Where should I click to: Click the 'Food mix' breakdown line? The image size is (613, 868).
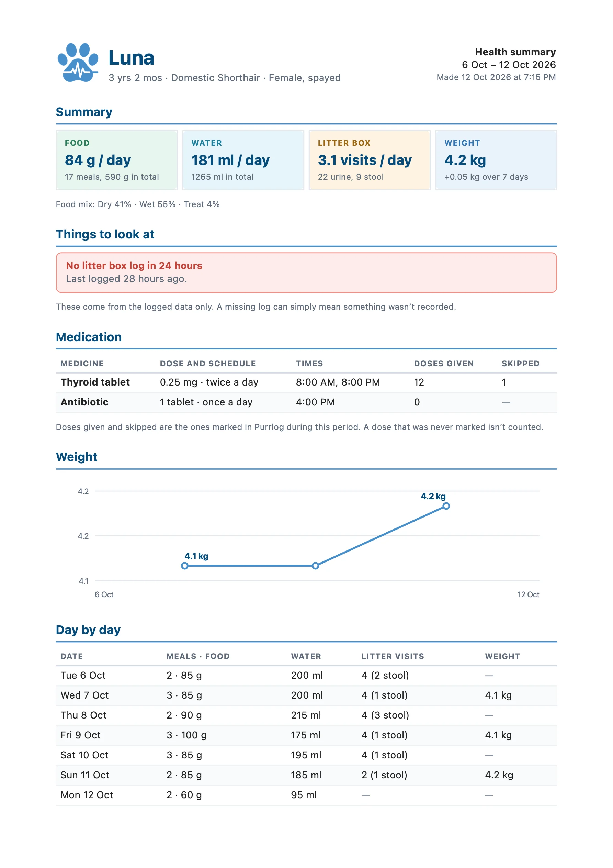click(x=138, y=204)
